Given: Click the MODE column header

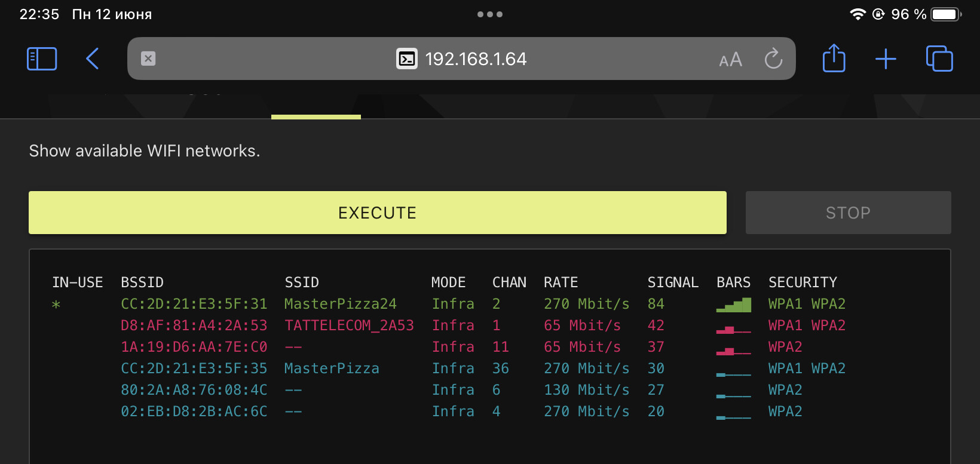Looking at the screenshot, I should [449, 282].
